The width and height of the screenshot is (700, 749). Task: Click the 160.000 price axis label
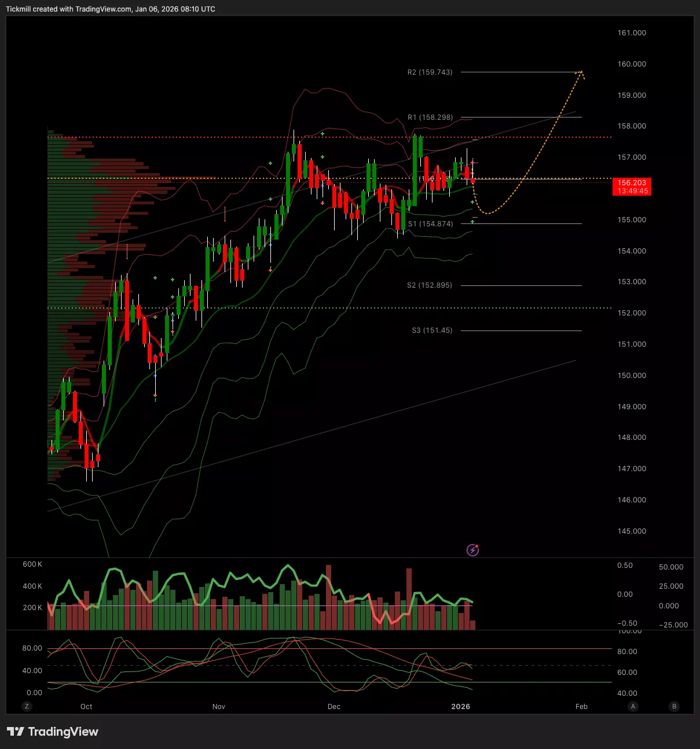tap(632, 64)
